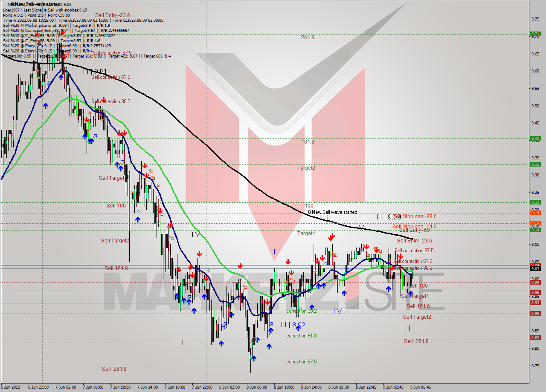Select the 8.75 price scale value
Screen dimensions: 546x392
pos(535,366)
